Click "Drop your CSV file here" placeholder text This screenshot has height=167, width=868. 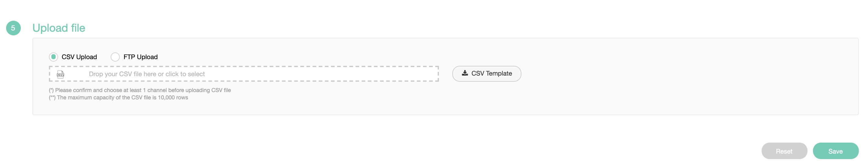(123, 74)
